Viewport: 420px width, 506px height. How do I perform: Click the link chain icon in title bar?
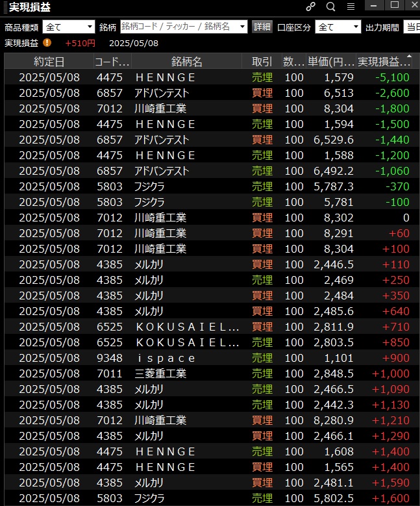tap(310, 6)
